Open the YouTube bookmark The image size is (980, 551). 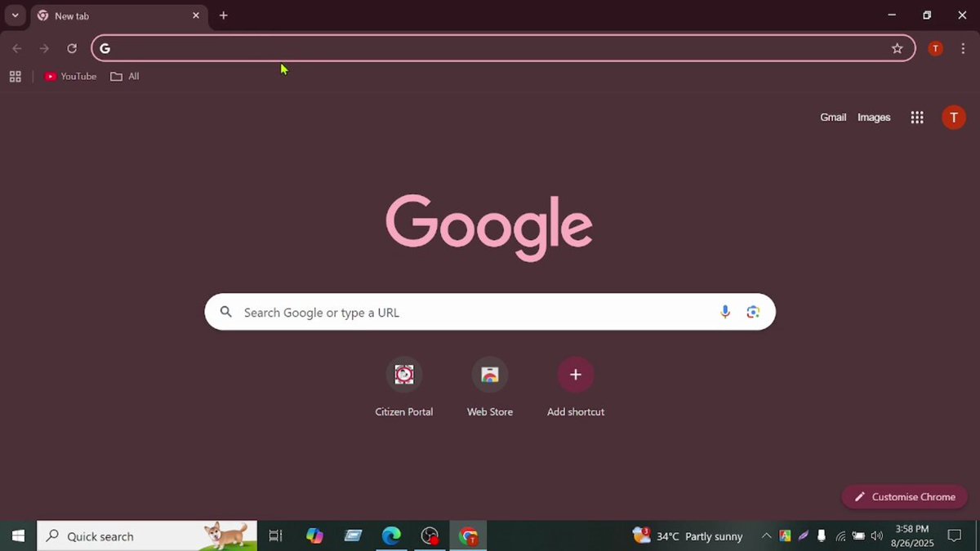[70, 76]
